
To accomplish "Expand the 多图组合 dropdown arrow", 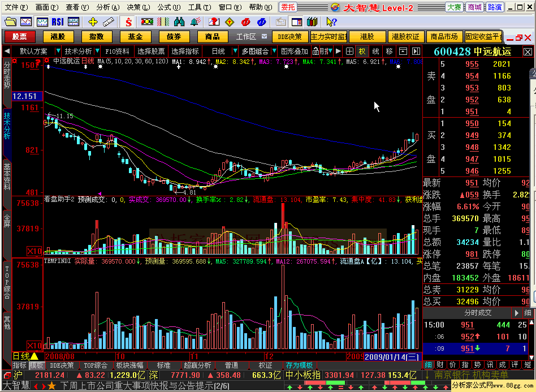I will [274, 51].
